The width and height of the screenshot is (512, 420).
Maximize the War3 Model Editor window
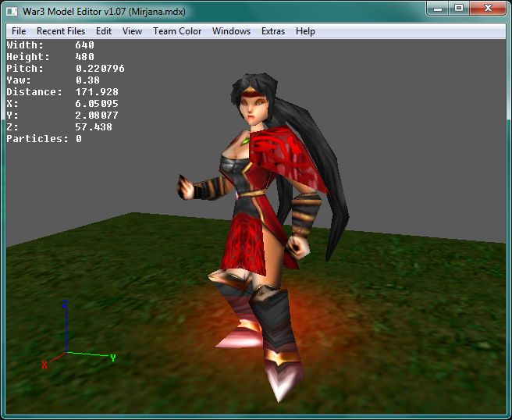click(459, 9)
